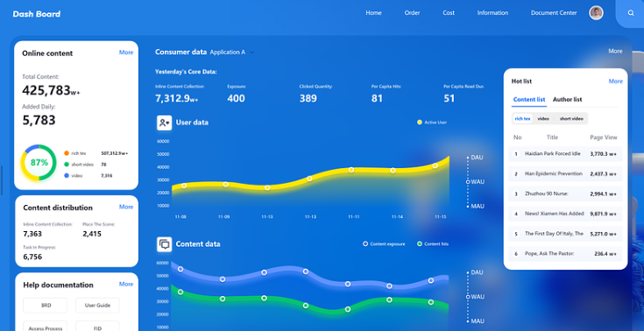The image size is (644, 331).
Task: Click the 7,312.9 inline content value
Action: tap(177, 99)
